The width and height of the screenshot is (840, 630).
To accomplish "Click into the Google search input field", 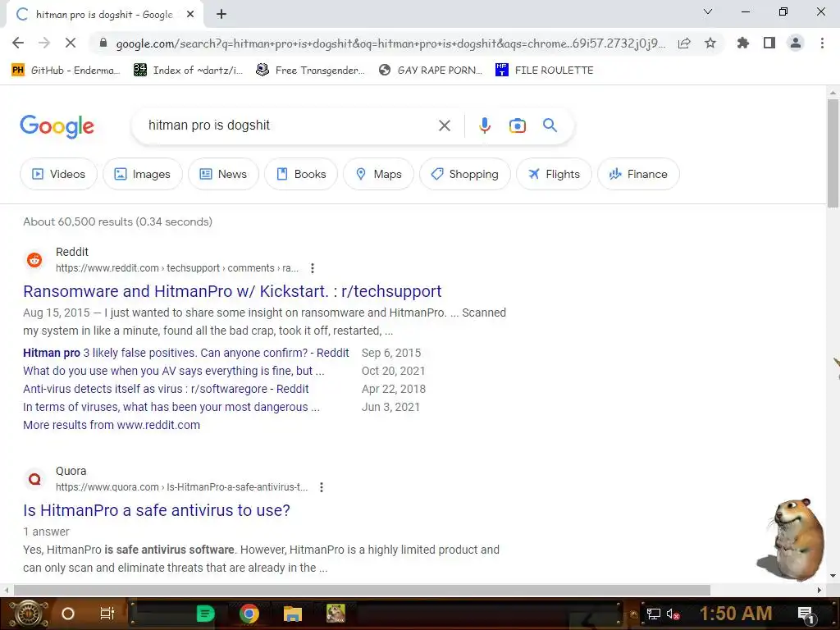I will click(287, 126).
